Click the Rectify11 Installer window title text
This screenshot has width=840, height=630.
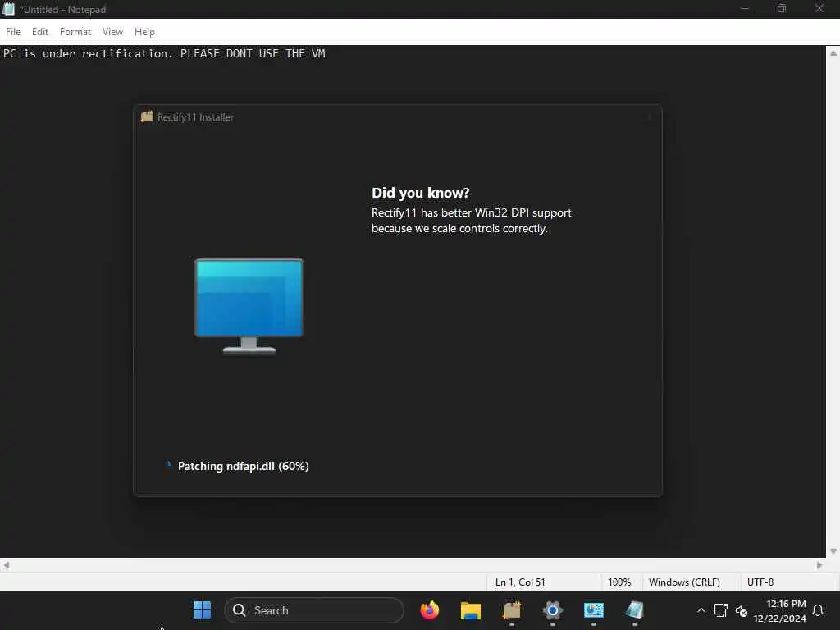pyautogui.click(x=195, y=117)
